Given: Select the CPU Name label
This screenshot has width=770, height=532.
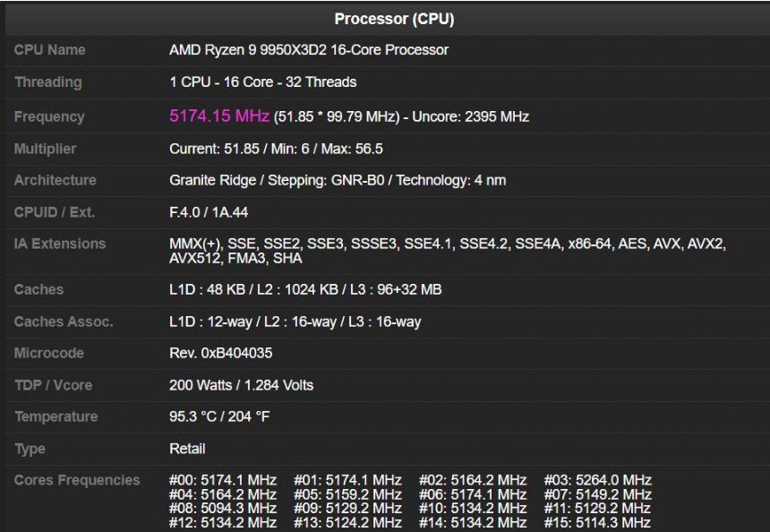Looking at the screenshot, I should (49, 49).
